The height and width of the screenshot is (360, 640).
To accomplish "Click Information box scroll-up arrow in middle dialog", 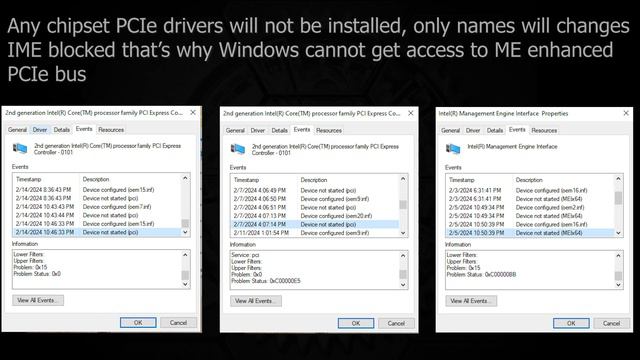I will [x=403, y=256].
